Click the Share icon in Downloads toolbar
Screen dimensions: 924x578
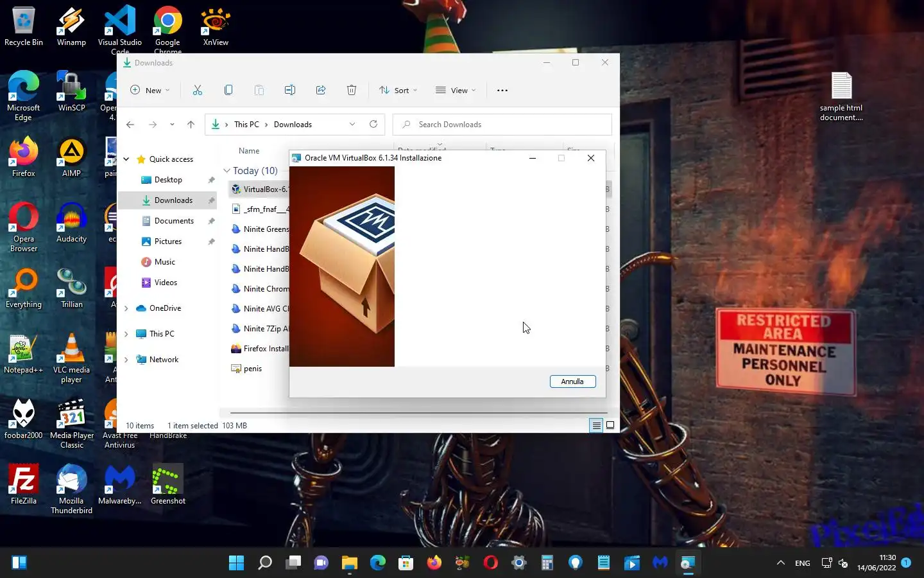point(321,90)
